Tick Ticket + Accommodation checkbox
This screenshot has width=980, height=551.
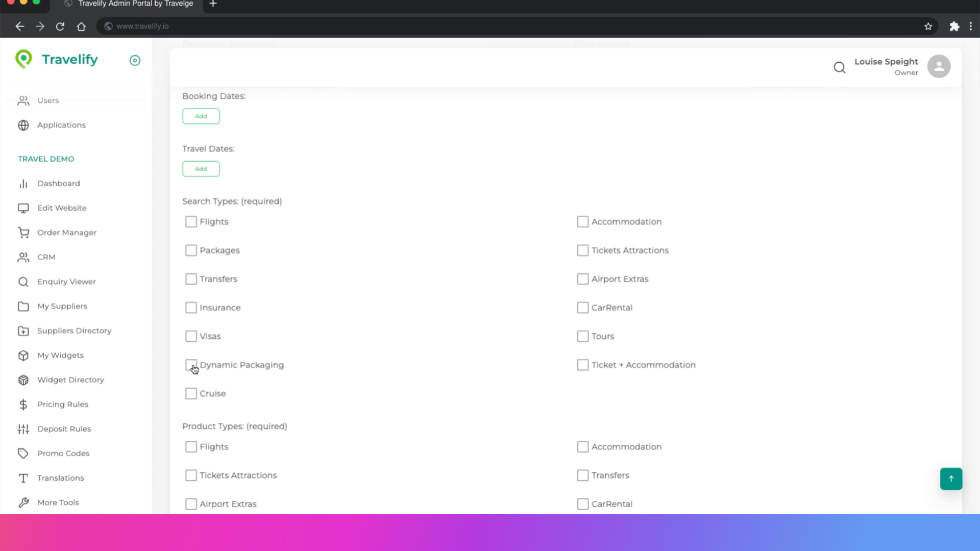tap(582, 365)
